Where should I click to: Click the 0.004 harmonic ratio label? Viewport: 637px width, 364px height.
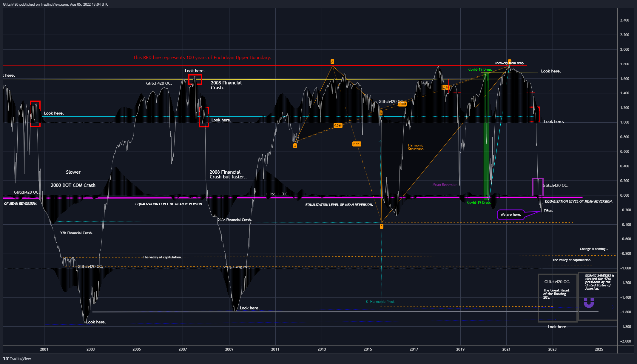(x=402, y=104)
